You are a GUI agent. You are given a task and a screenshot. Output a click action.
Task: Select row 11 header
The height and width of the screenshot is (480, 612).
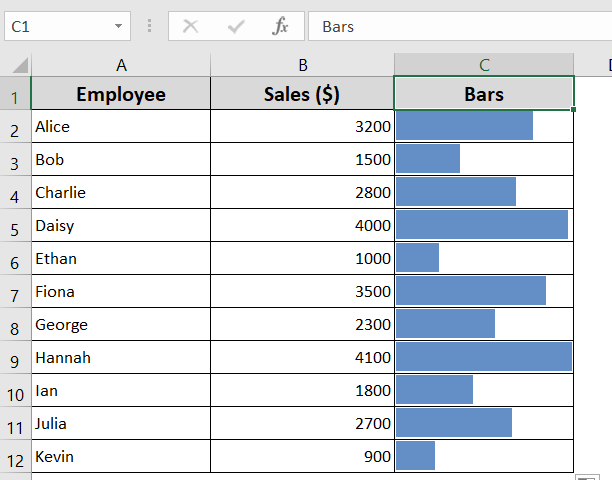pyautogui.click(x=15, y=423)
